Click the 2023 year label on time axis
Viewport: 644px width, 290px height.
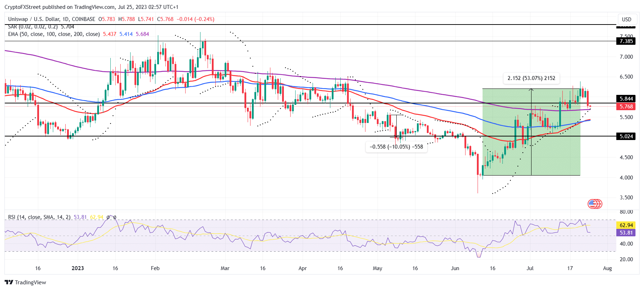[78, 268]
